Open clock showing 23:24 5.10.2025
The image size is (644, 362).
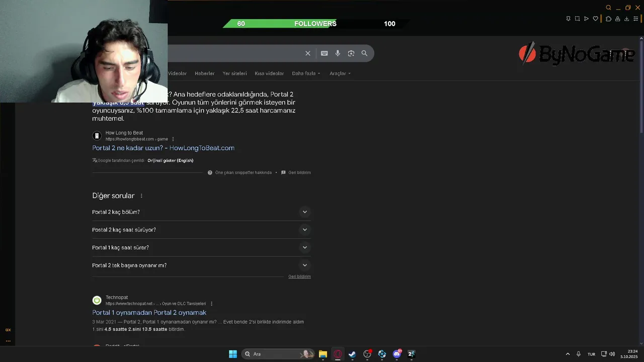629,354
